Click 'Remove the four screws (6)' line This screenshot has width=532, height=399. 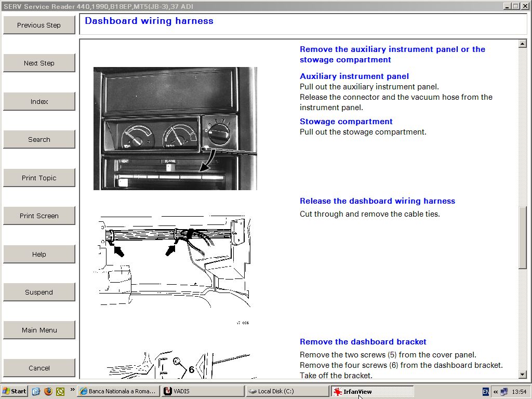(402, 365)
